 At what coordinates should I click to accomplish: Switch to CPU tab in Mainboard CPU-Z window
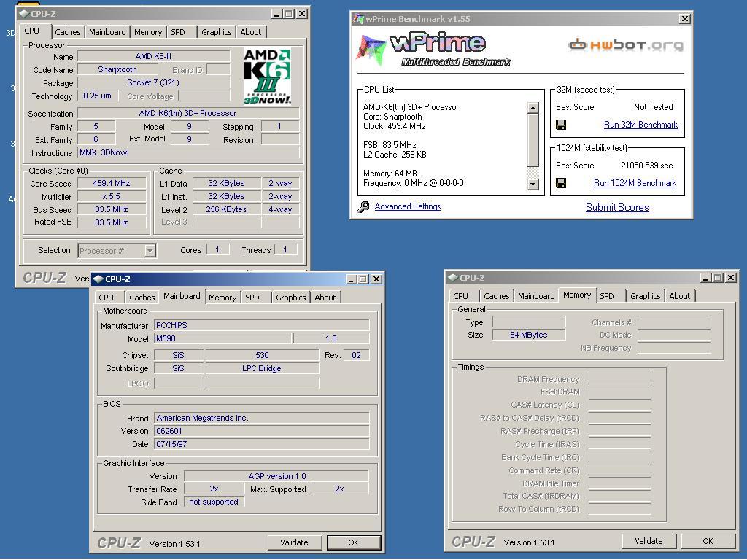click(x=107, y=297)
